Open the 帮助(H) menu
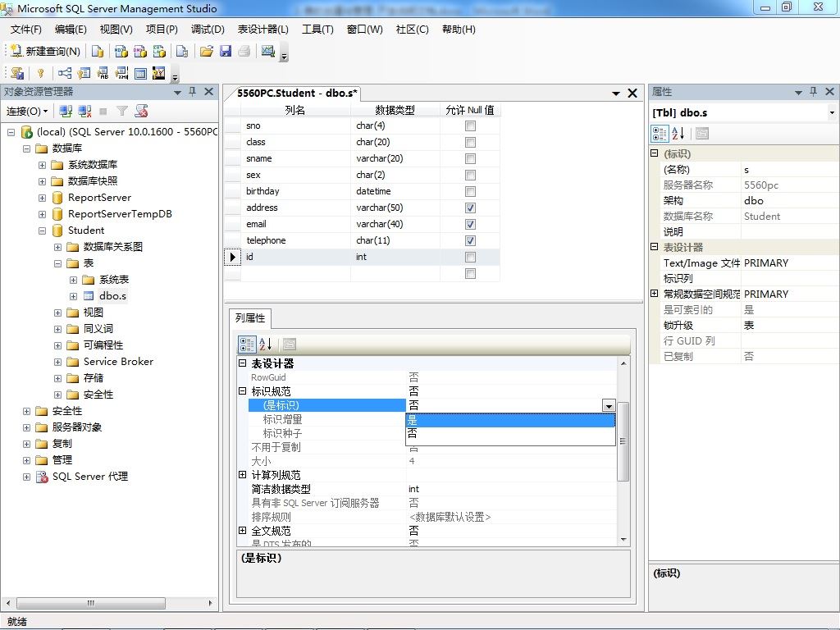The width and height of the screenshot is (840, 630). [x=459, y=30]
